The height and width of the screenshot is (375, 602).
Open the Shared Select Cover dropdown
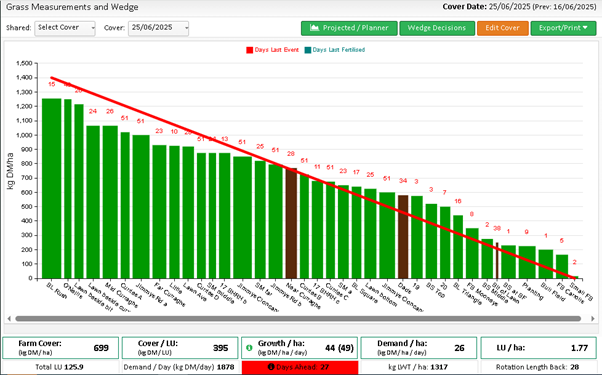[65, 28]
